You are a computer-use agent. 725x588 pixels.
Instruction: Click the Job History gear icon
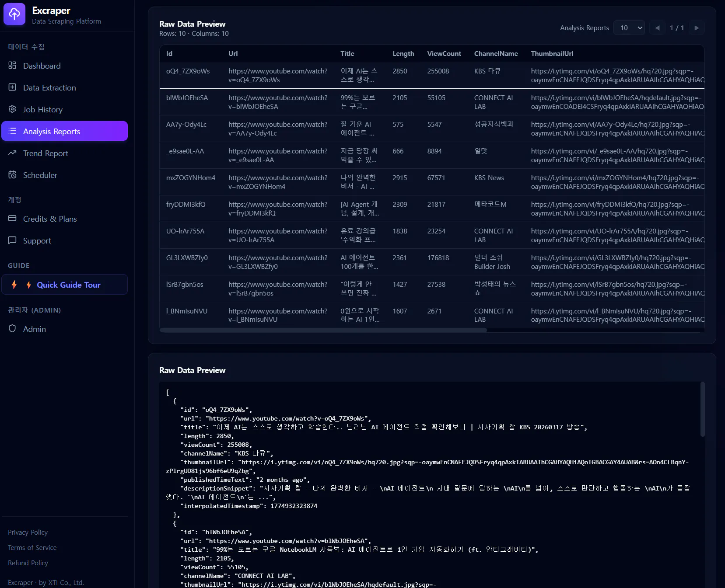[x=12, y=109]
